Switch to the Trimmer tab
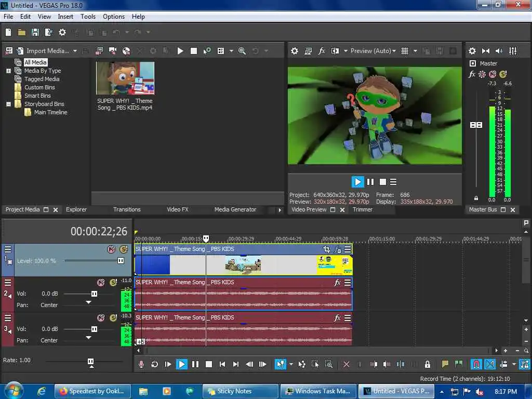Screen dimensions: 532x399 coord(363,210)
